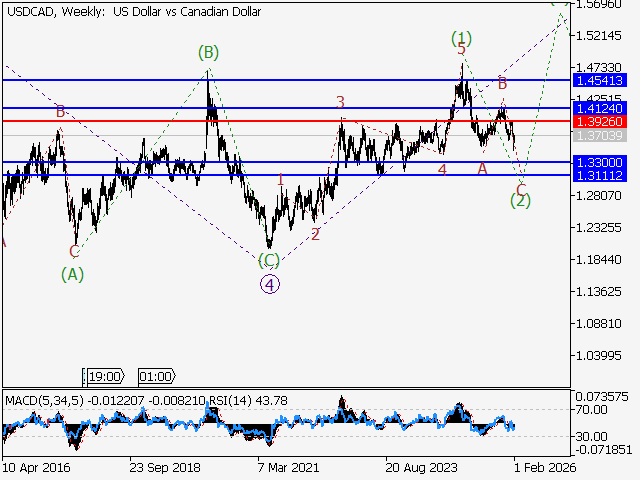Click the 1.33000 support level label
This screenshot has width=640, height=480.
pyautogui.click(x=600, y=162)
